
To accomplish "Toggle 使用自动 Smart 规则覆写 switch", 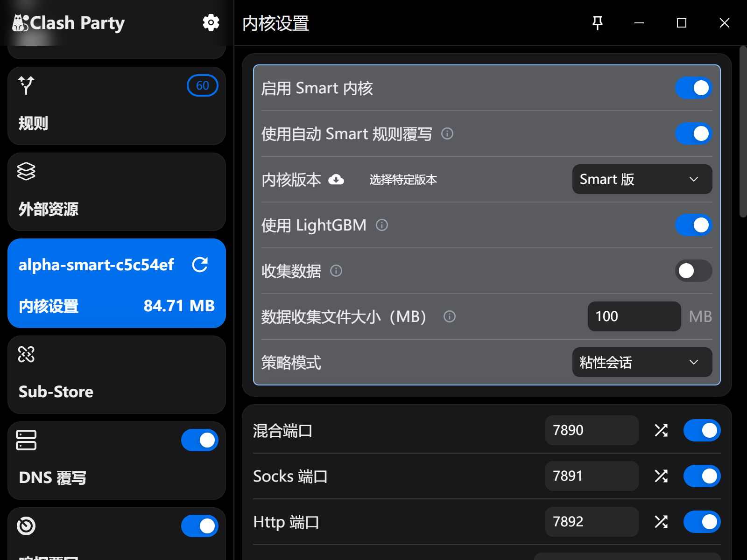I will [693, 133].
